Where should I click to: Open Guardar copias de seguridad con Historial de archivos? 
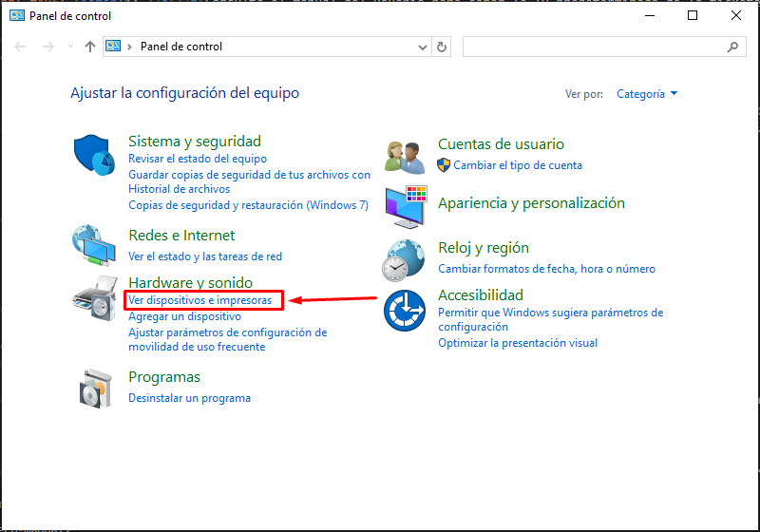(249, 181)
